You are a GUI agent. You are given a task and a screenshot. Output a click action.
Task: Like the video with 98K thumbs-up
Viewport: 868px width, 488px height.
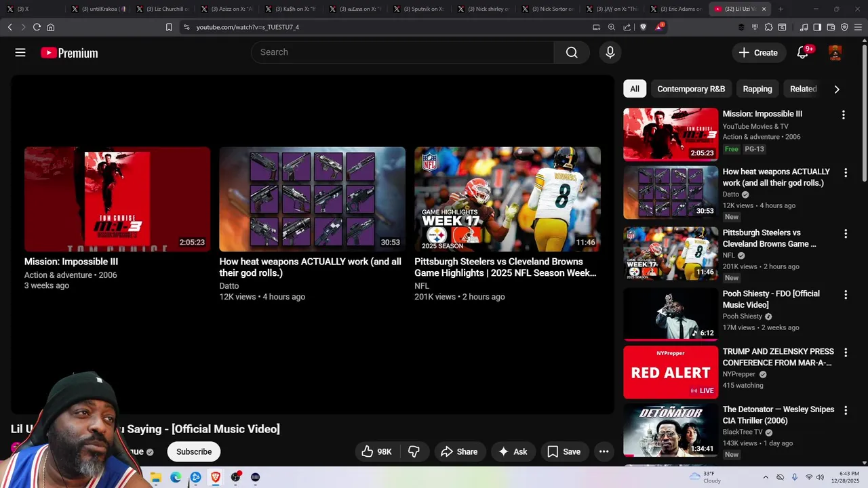(x=377, y=451)
